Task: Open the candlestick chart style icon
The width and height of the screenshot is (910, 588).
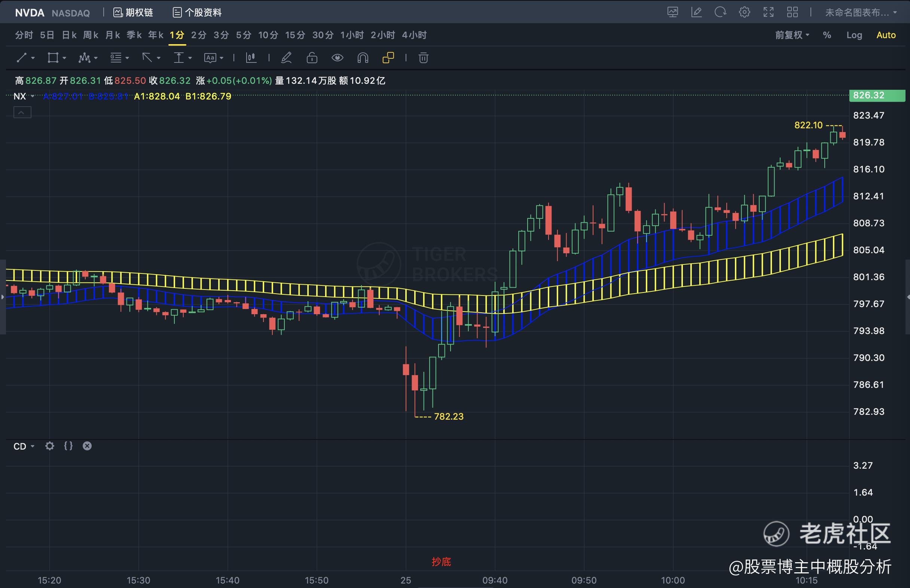Action: [251, 58]
